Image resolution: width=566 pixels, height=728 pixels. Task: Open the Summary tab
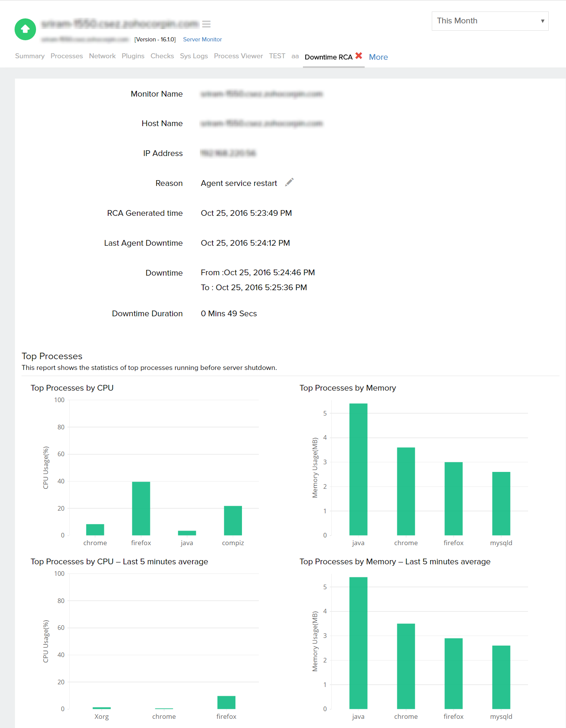(x=30, y=56)
